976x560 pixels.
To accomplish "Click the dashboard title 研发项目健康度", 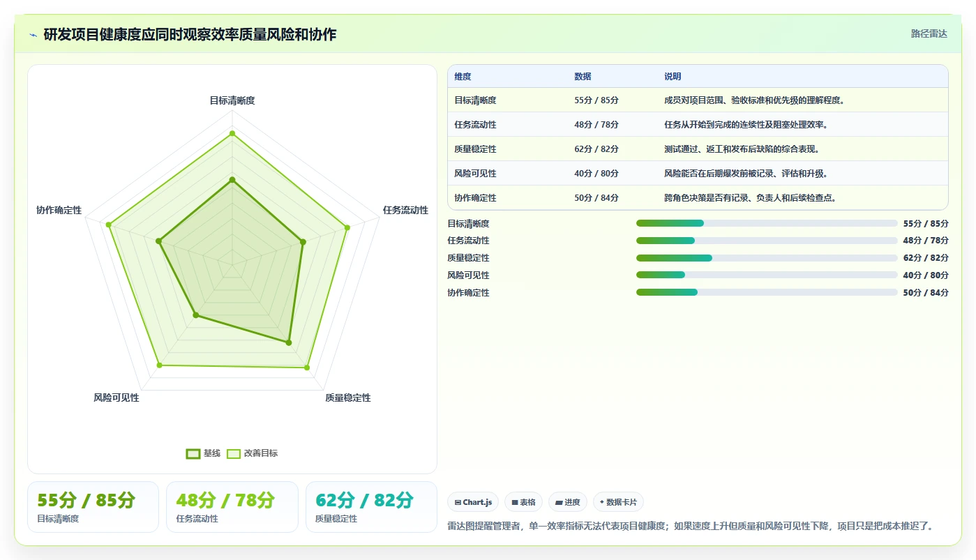I will point(190,35).
